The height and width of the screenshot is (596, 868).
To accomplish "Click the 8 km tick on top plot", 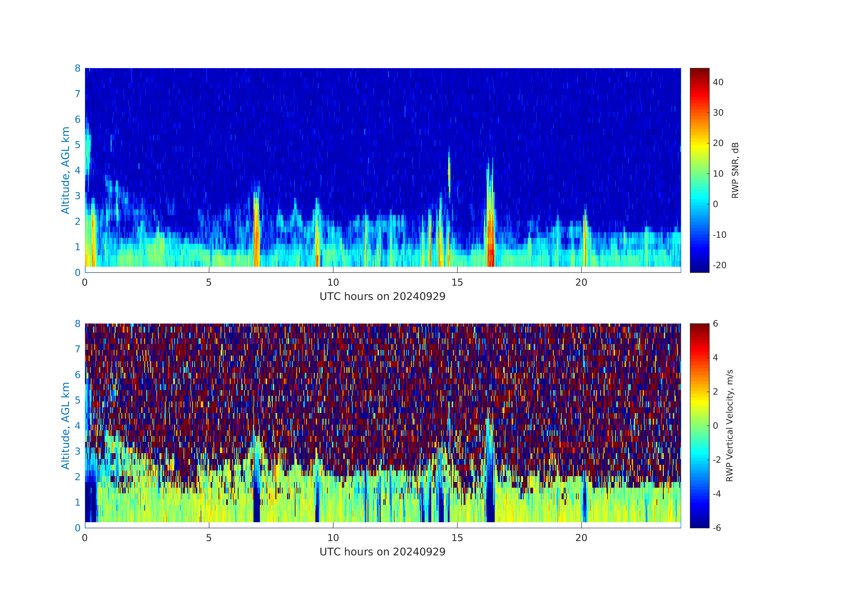I will pos(78,68).
